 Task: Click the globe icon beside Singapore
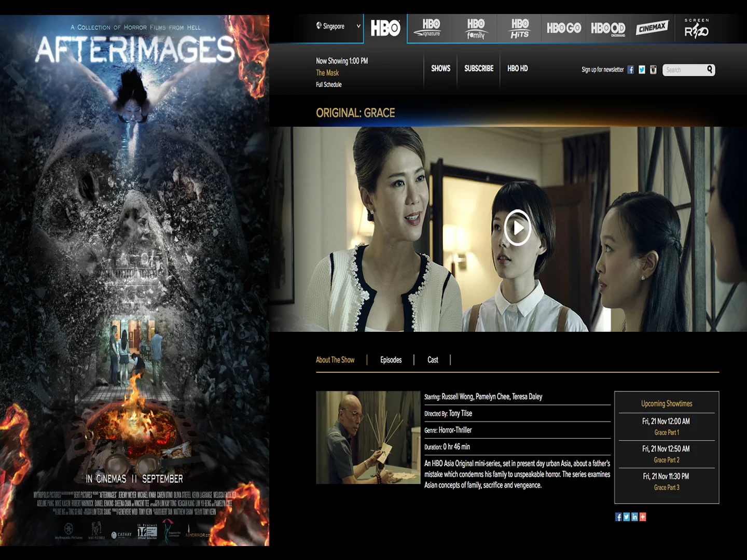[319, 25]
